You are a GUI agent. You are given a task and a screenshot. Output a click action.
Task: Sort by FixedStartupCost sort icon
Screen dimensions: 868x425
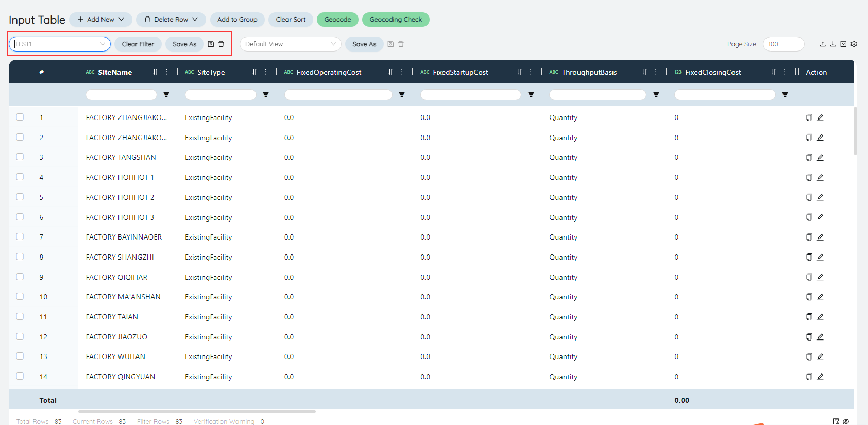(520, 72)
